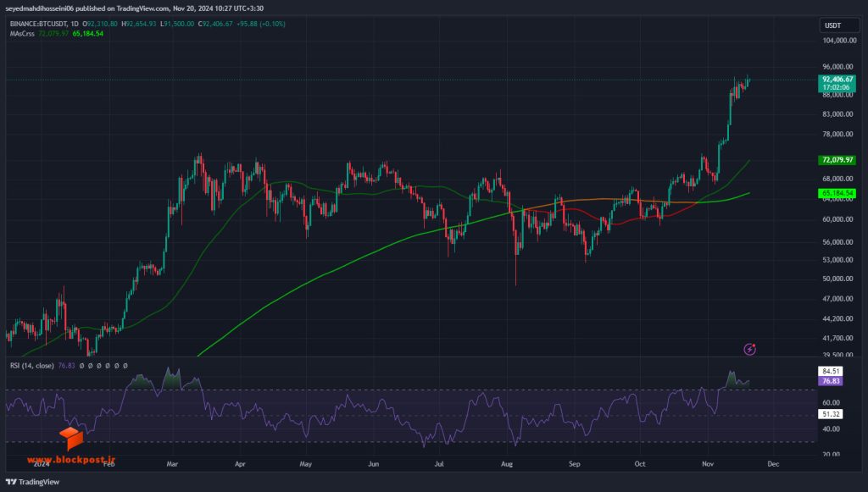Click the Apr label on time axis
The width and height of the screenshot is (868, 492).
click(240, 464)
